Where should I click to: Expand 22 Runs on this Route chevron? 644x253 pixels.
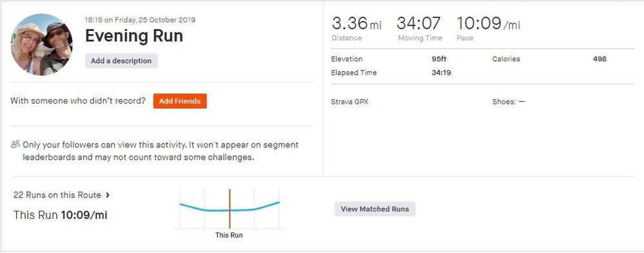[x=108, y=195]
